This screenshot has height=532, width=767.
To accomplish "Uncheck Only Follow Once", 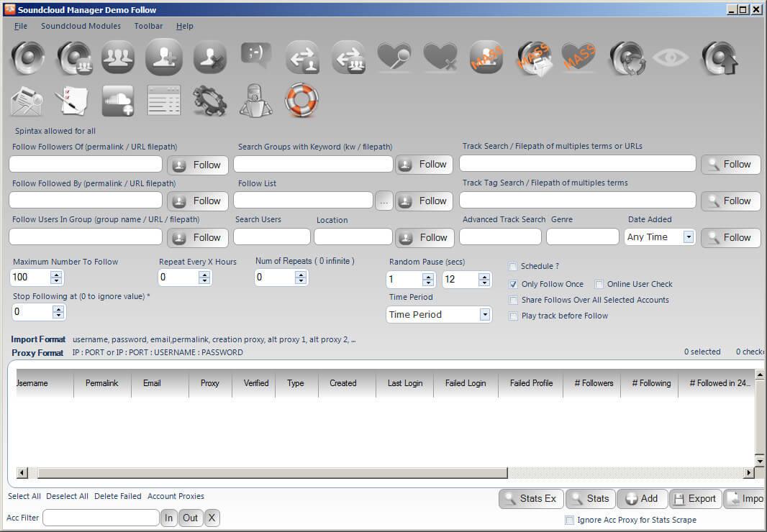I will 513,284.
